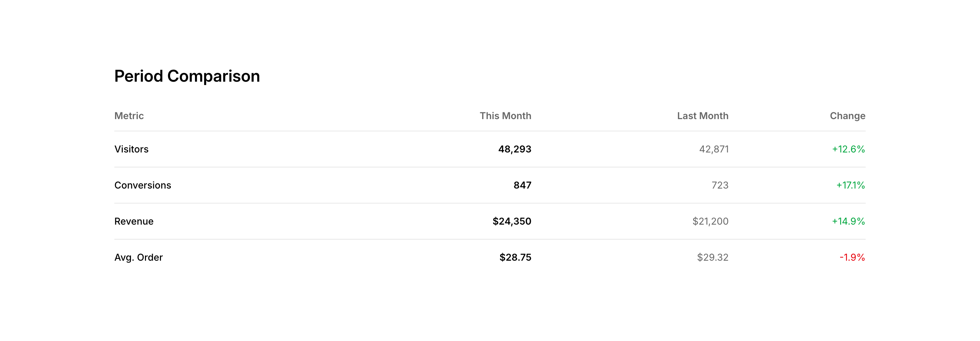Click last month's revenue $21,200

pyautogui.click(x=710, y=222)
